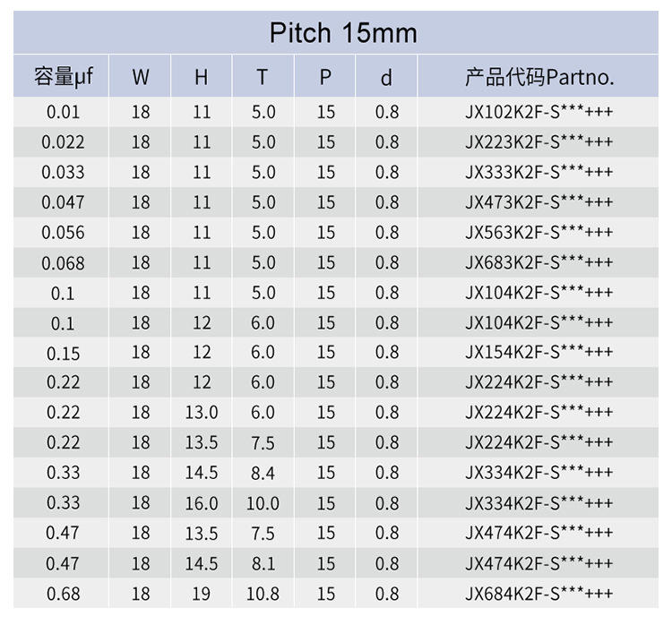This screenshot has width=672, height=625.
Task: Click the Pitch 15mm table title
Action: coord(342,34)
